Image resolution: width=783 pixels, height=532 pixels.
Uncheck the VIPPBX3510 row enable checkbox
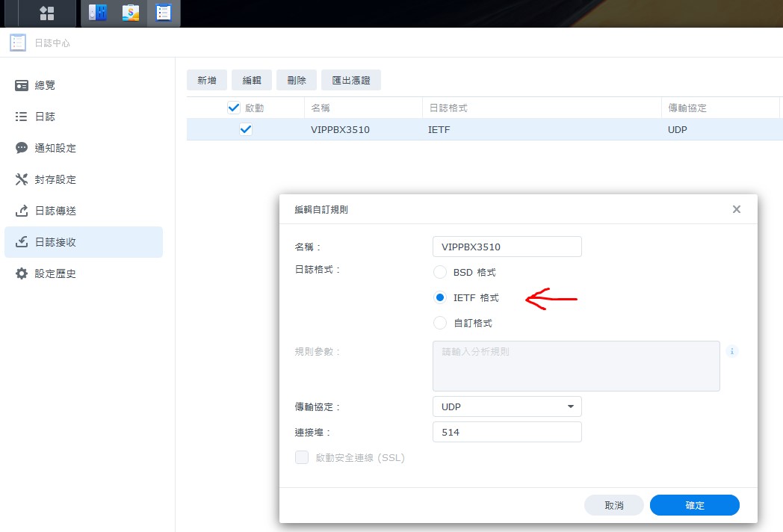(246, 129)
